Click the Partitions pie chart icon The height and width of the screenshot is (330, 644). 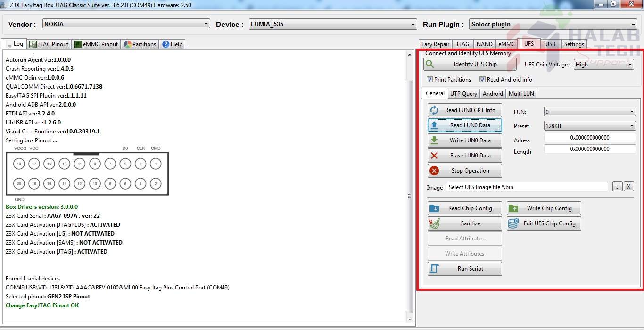coord(128,44)
